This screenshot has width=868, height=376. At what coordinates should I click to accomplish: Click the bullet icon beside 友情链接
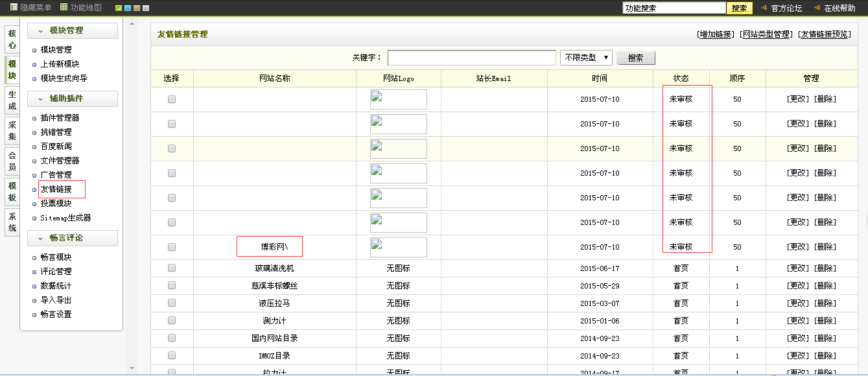[34, 190]
